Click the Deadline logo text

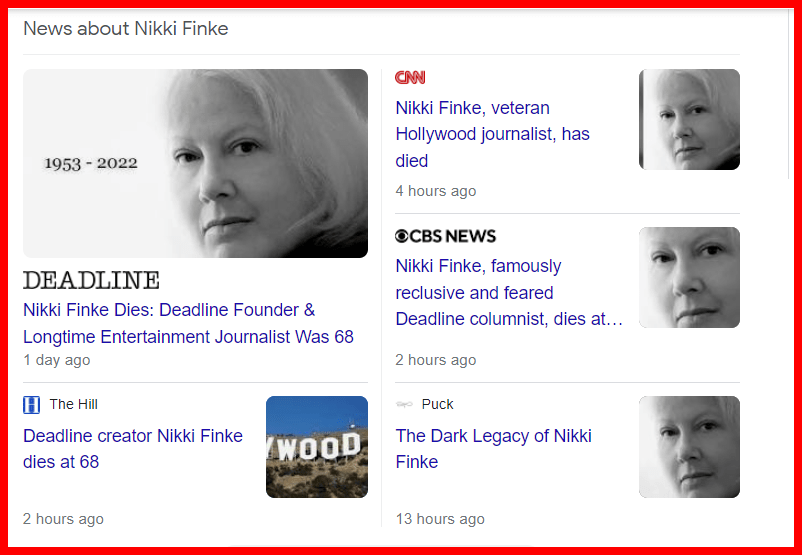(92, 280)
